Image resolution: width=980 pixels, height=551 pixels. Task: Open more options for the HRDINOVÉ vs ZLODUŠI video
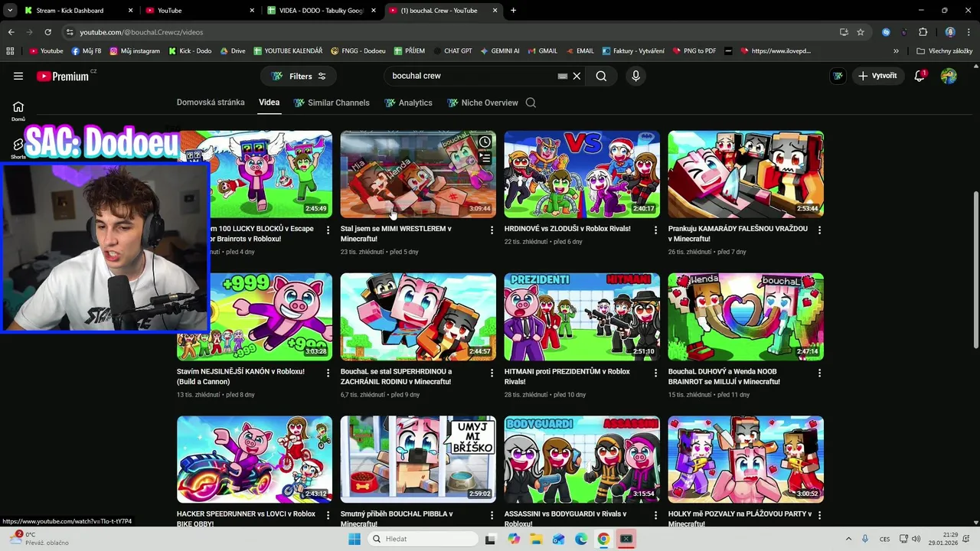(x=656, y=230)
